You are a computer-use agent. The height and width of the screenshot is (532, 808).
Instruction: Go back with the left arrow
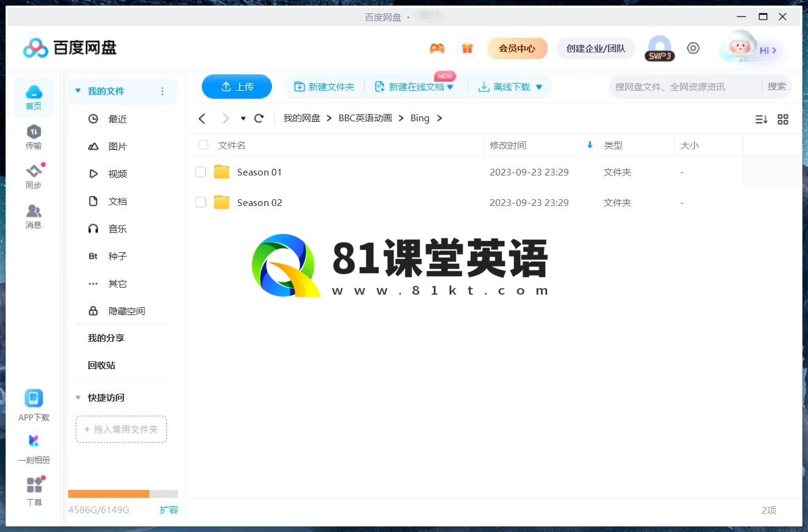202,118
